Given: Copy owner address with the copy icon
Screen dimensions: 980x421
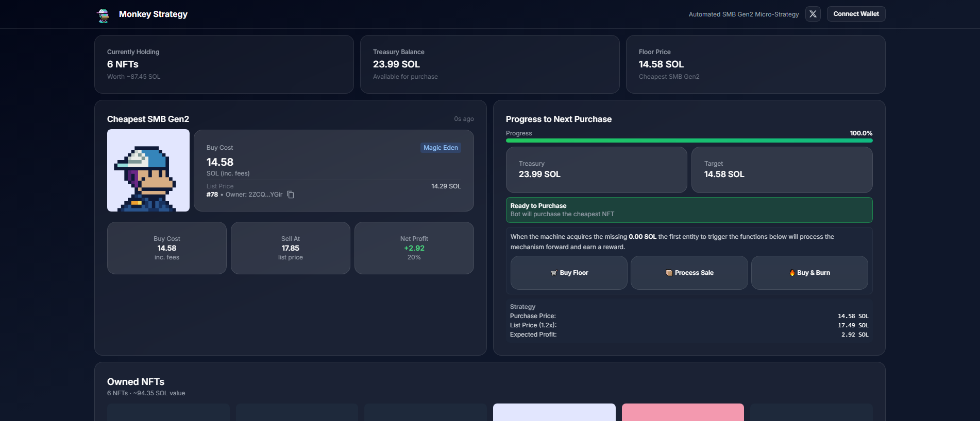Looking at the screenshot, I should click(x=291, y=195).
